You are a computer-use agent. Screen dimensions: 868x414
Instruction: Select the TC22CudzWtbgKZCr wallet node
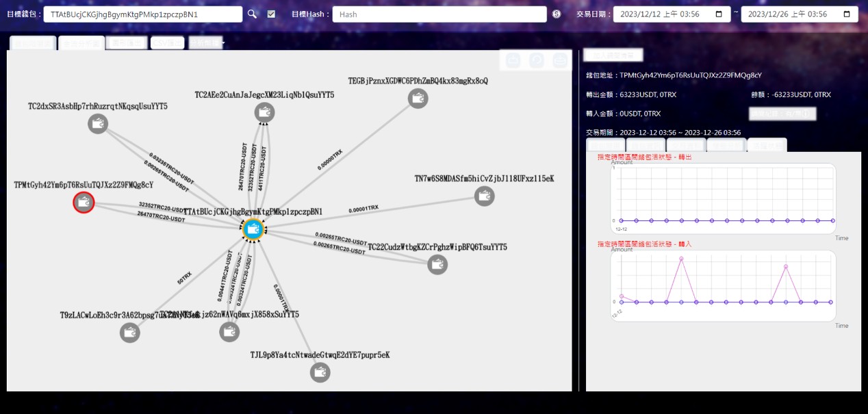437,264
